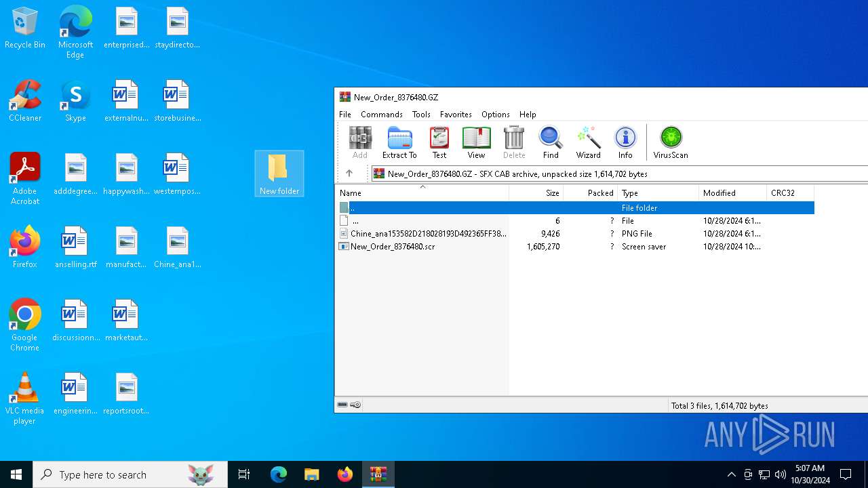Open the Options menu

tap(496, 115)
